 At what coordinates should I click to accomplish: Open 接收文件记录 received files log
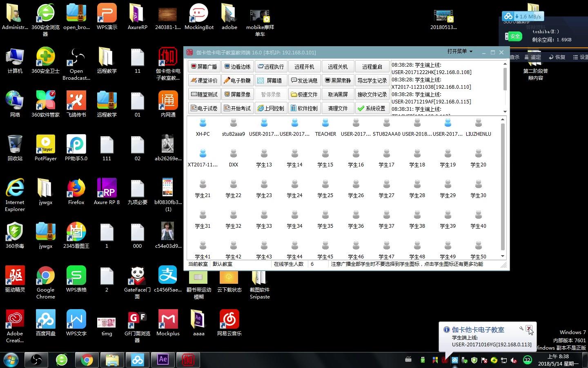[372, 94]
